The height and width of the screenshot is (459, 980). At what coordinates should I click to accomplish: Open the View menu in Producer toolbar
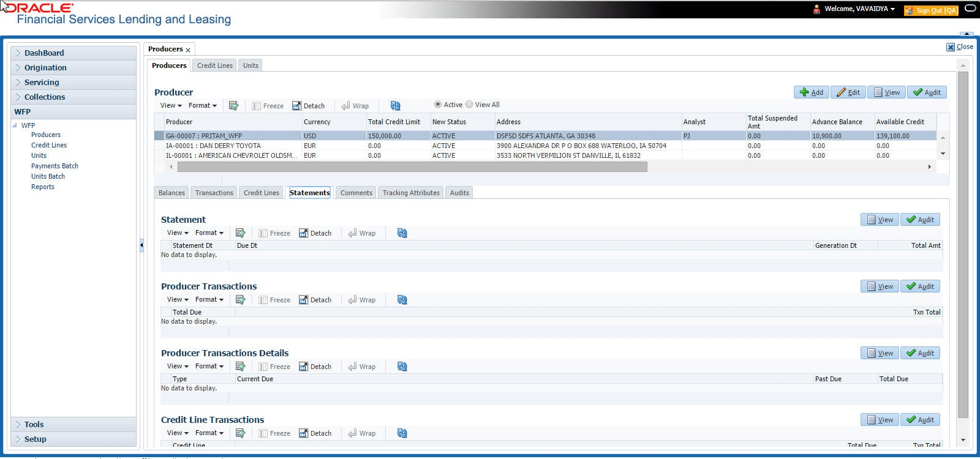point(171,105)
